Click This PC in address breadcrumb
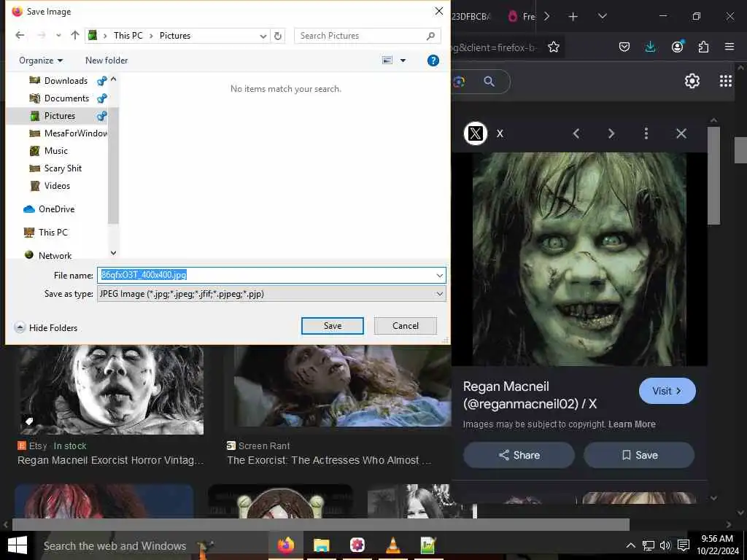747x560 pixels. (x=128, y=36)
